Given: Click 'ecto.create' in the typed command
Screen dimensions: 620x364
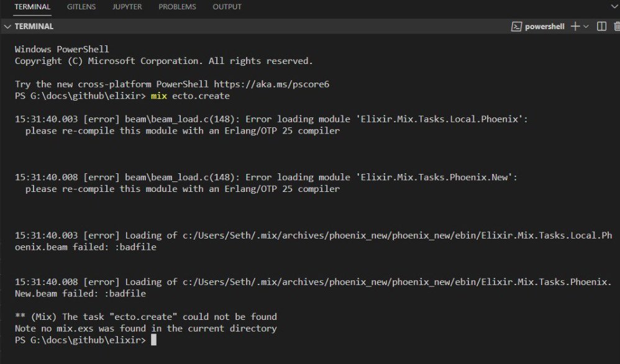Looking at the screenshot, I should tap(201, 96).
